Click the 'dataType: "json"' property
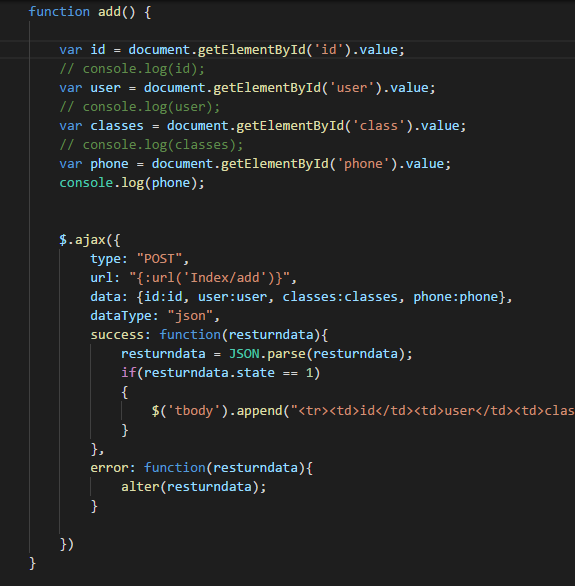The image size is (575, 586). point(155,316)
